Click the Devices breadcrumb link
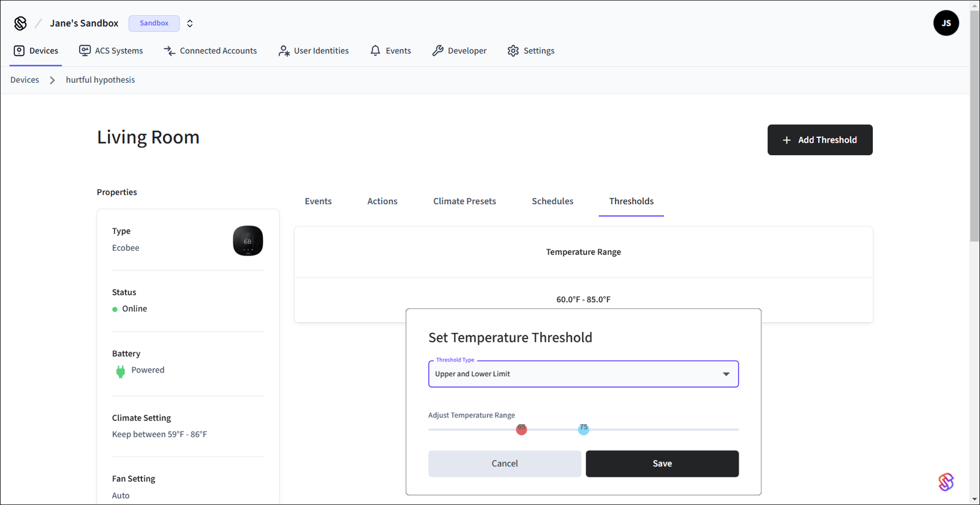980x505 pixels. click(x=24, y=80)
